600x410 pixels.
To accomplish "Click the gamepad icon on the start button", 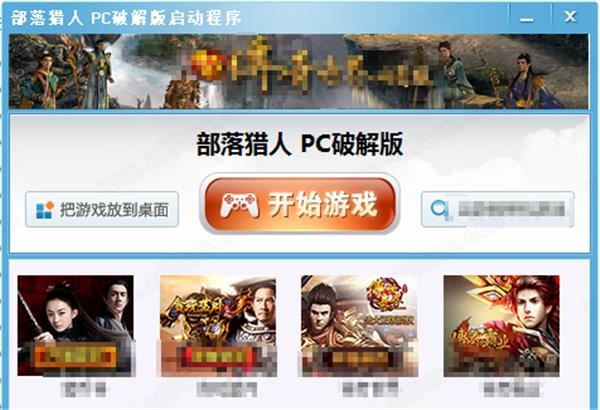I will coord(239,205).
